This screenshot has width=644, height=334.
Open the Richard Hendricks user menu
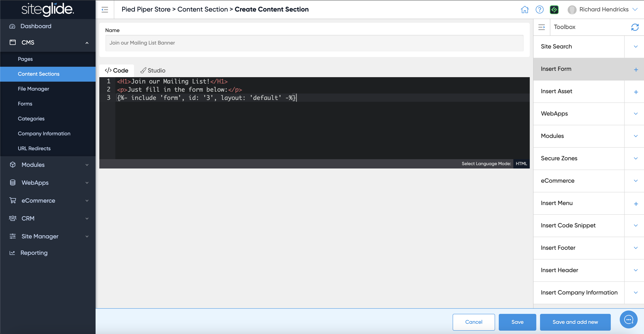(603, 10)
